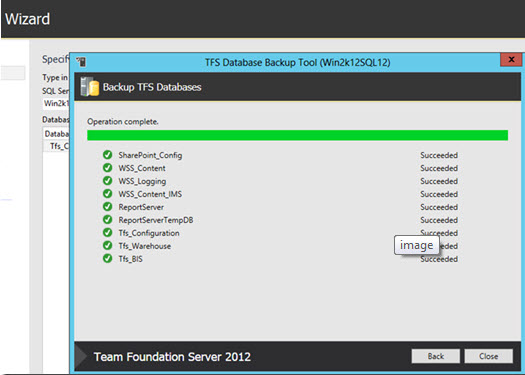Click the image tooltip popup

(417, 245)
